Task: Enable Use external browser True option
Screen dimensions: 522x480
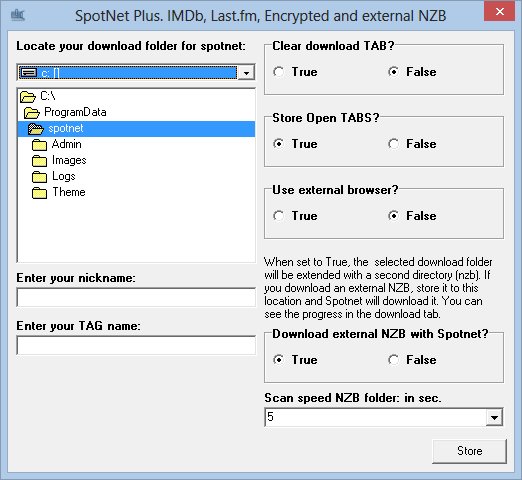Action: 279,216
